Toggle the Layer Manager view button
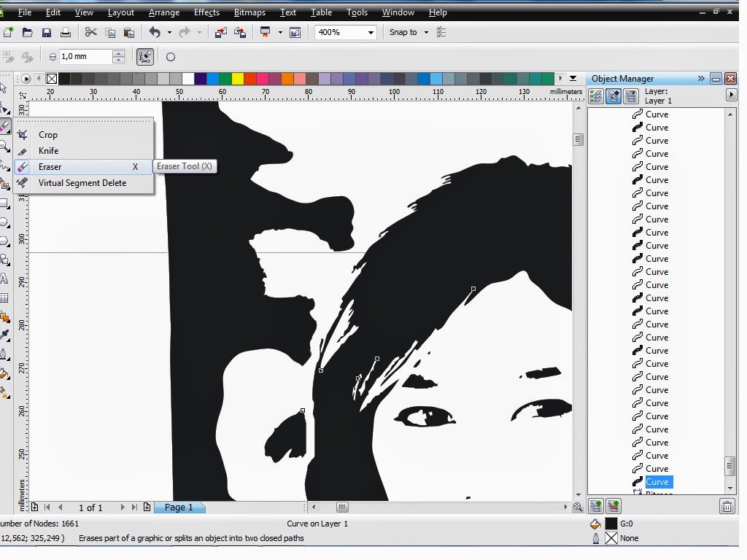 coord(632,96)
